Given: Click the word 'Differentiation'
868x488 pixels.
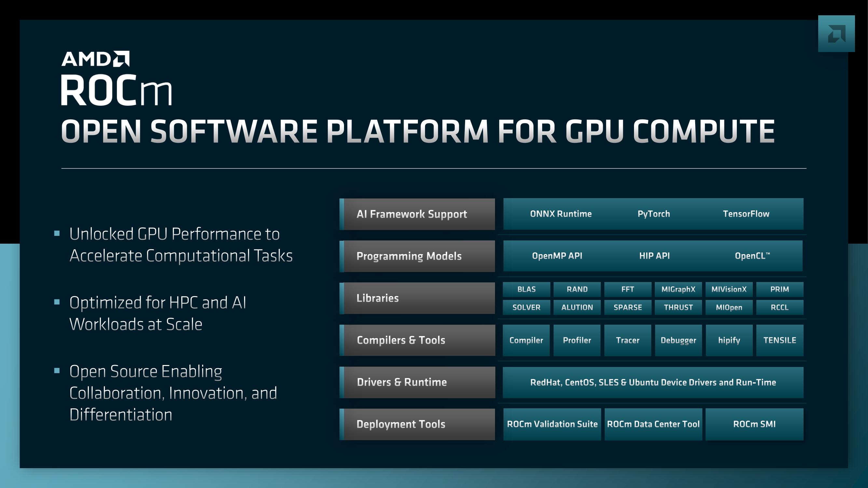Looking at the screenshot, I should pos(121,415).
